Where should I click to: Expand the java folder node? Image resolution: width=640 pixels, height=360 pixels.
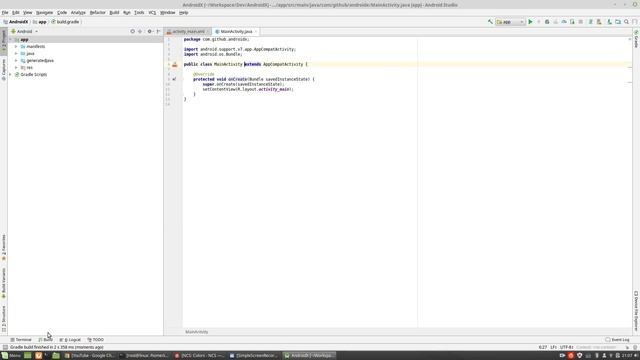point(16,53)
